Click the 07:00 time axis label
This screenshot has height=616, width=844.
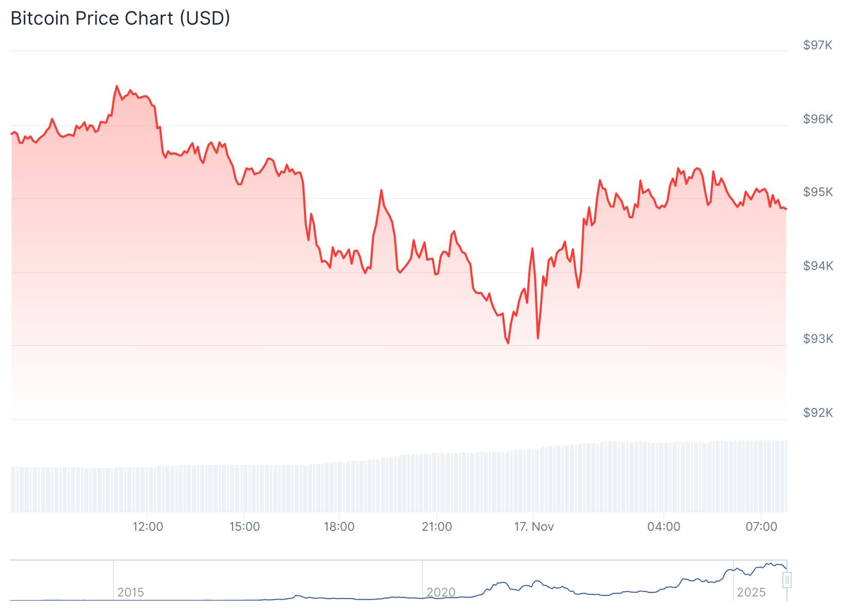click(x=761, y=527)
